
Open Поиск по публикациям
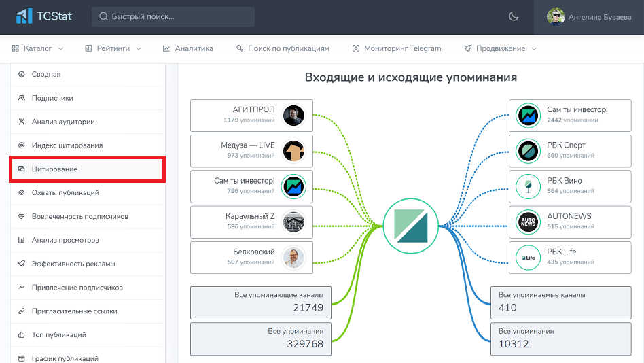(283, 48)
